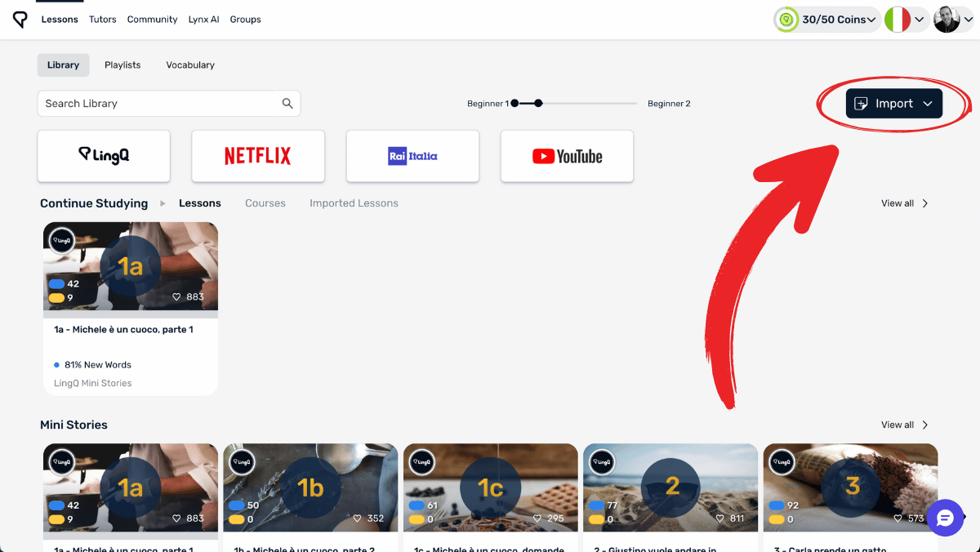Open the 1b lesson thumbnail
This screenshot has width=980, height=552.
point(310,488)
